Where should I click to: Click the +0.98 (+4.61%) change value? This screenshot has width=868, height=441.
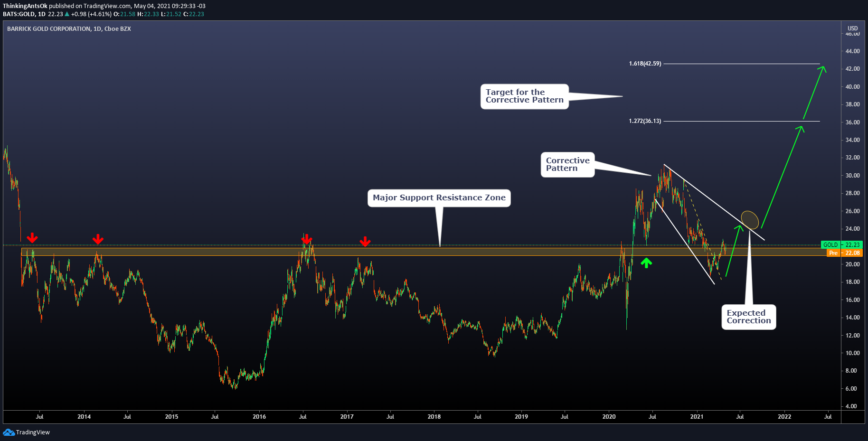click(92, 14)
